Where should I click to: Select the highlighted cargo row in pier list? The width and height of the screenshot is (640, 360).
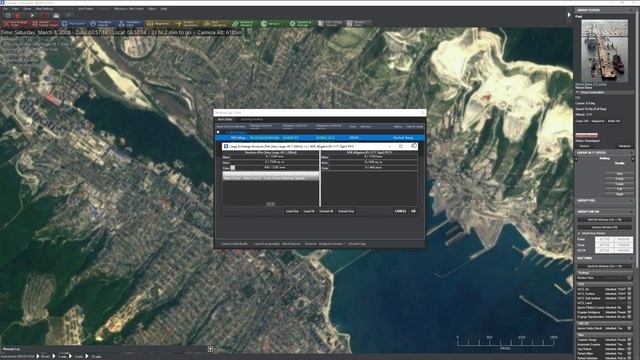271,178
